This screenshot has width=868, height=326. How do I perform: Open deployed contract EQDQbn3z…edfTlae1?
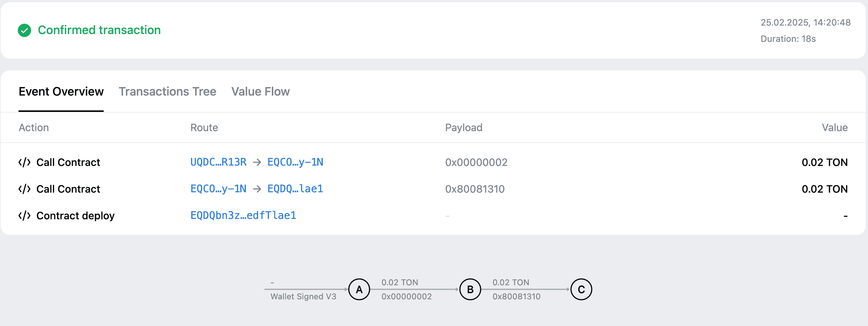point(243,216)
